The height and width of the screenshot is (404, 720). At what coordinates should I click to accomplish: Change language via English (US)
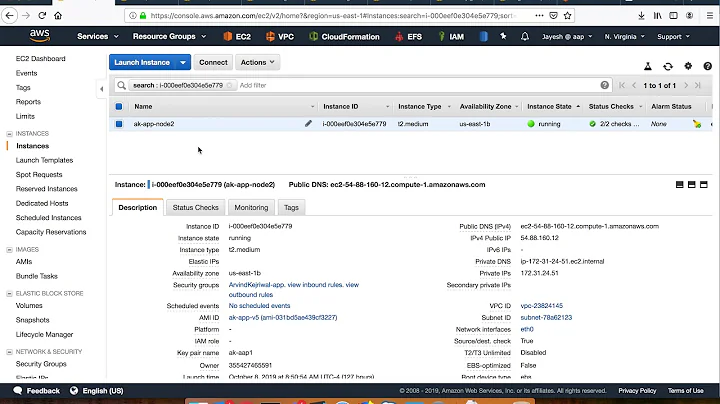(97, 391)
